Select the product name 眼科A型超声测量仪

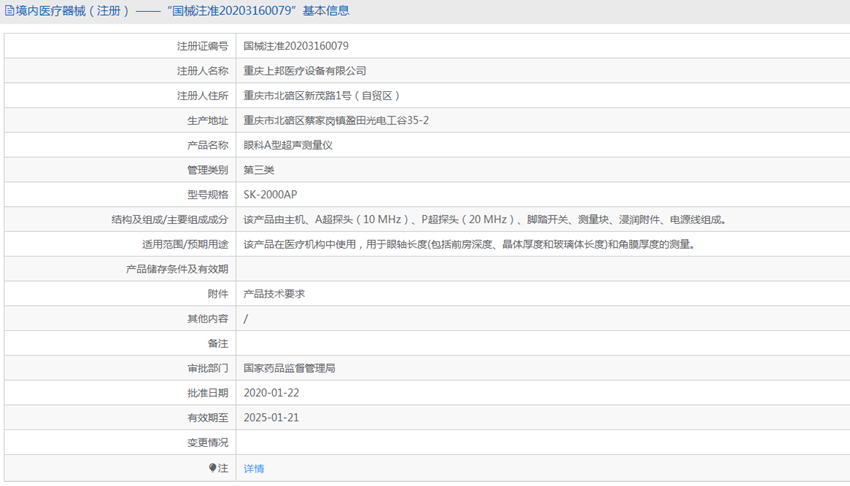(288, 145)
